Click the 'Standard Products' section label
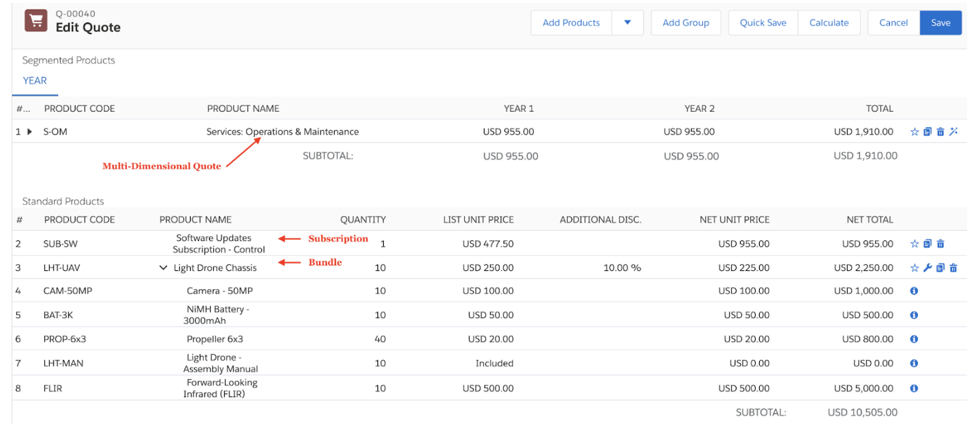The width and height of the screenshot is (980, 433). 63,202
